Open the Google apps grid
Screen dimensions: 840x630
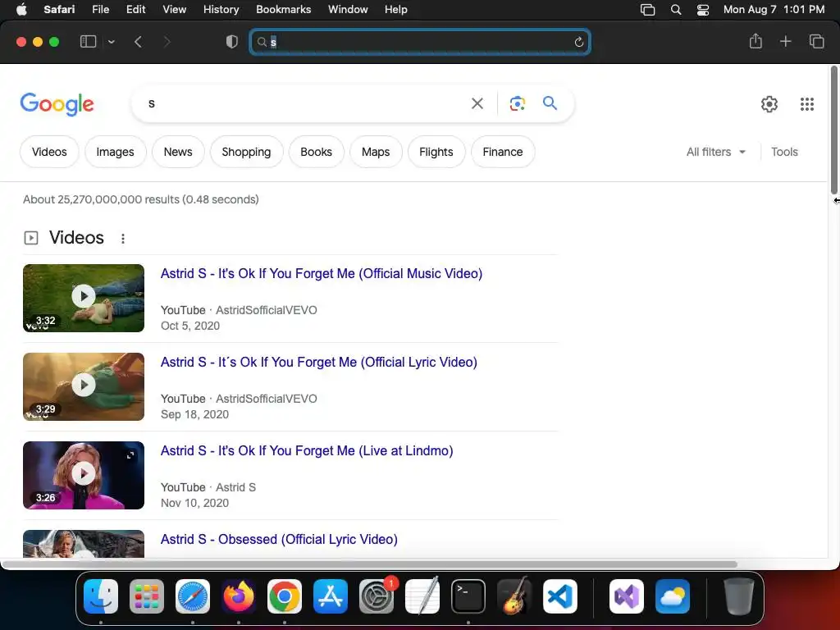[807, 104]
